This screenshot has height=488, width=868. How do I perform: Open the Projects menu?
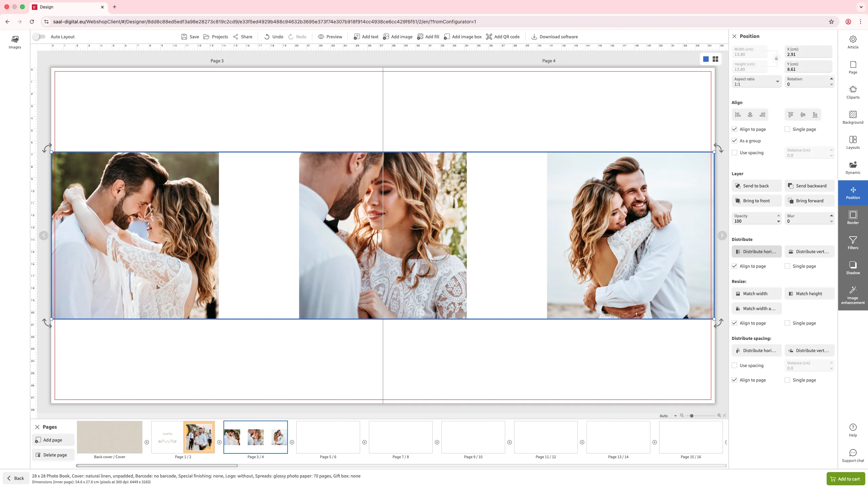tap(216, 37)
